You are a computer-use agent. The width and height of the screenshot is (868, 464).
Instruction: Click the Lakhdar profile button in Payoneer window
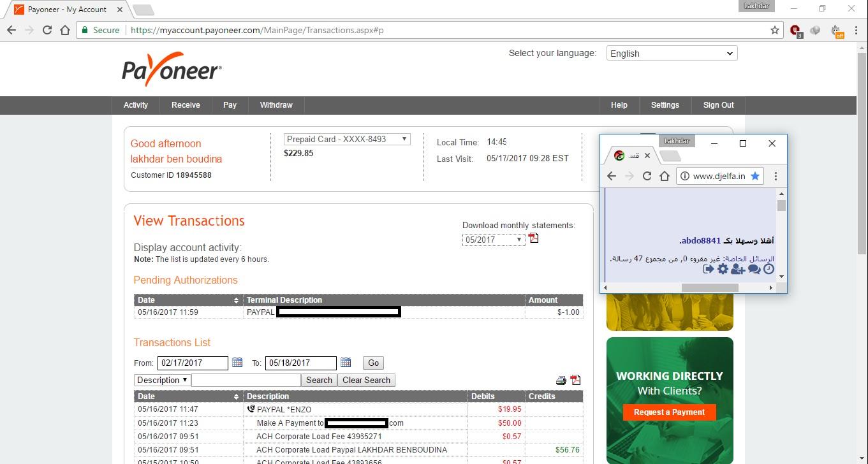pos(758,6)
